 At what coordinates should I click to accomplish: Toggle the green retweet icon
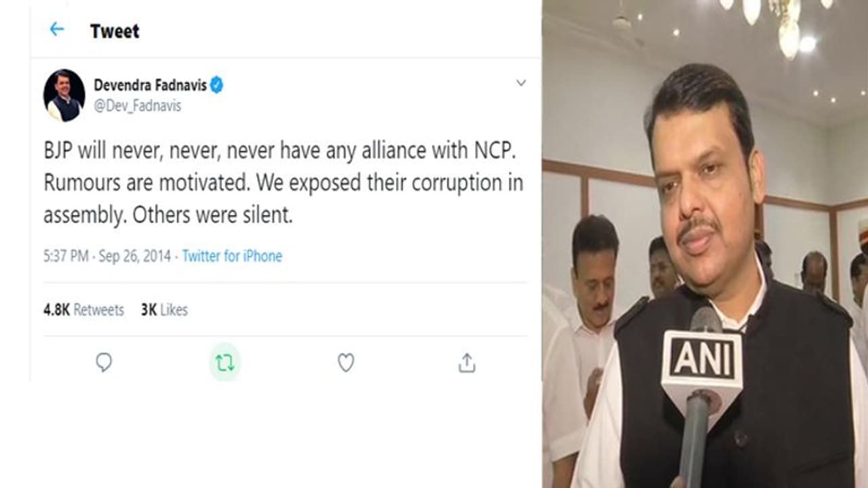pos(224,363)
